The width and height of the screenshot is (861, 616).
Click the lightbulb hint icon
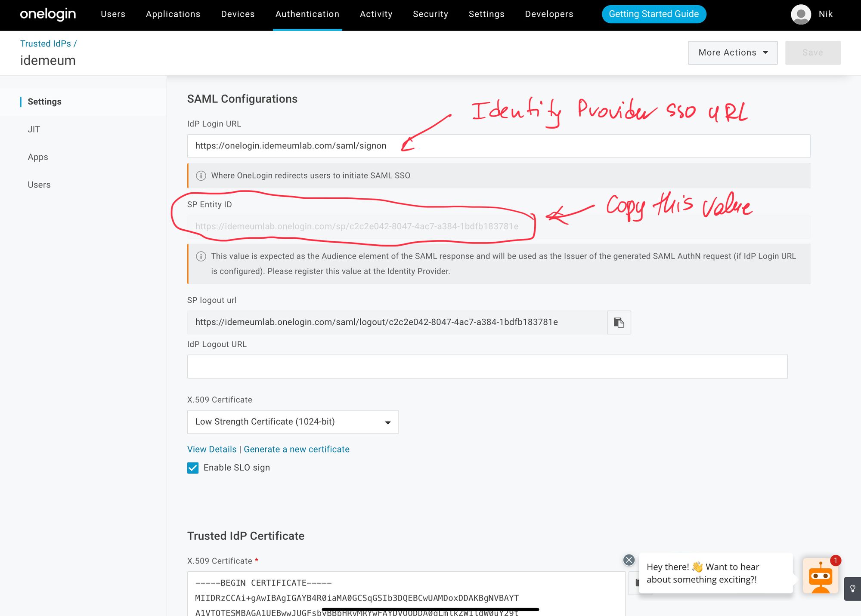[x=852, y=588]
